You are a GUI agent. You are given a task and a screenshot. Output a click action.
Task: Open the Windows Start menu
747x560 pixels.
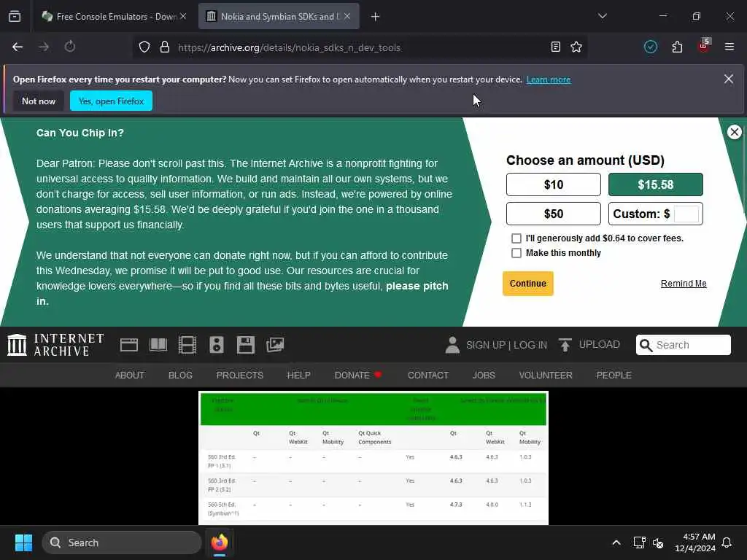coord(23,542)
